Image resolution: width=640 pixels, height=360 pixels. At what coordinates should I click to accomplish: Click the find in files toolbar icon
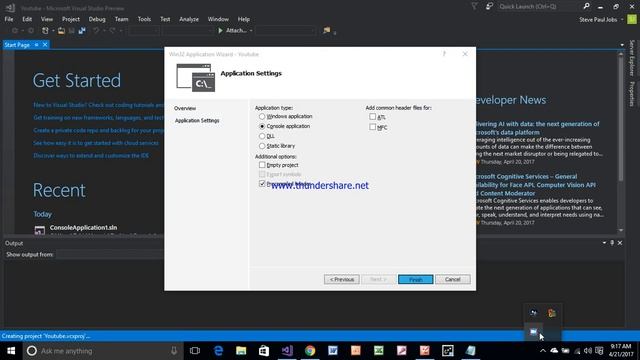point(327,31)
